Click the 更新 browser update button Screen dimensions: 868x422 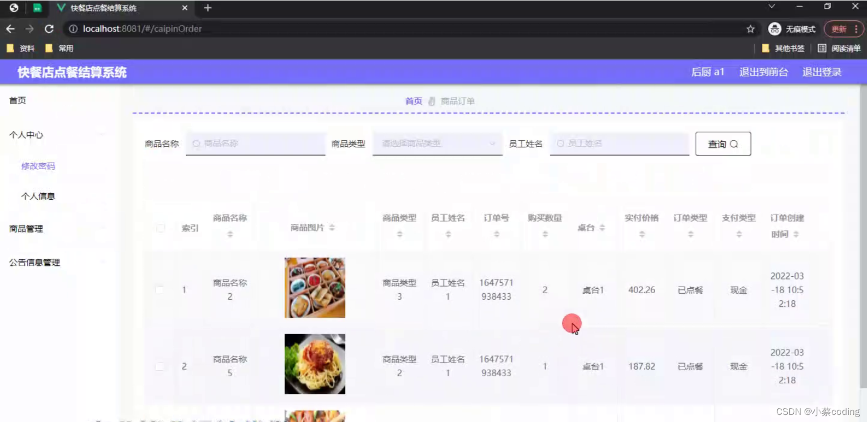tap(839, 29)
